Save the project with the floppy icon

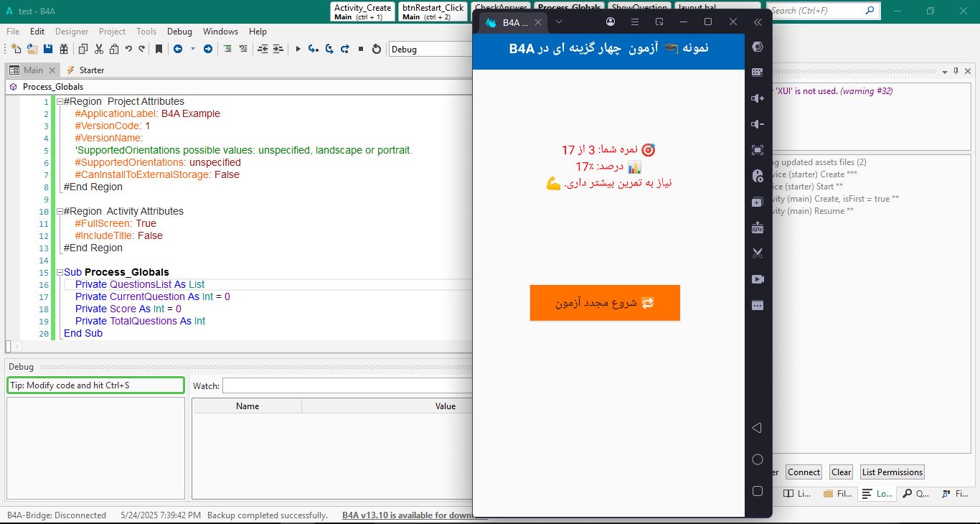click(48, 49)
